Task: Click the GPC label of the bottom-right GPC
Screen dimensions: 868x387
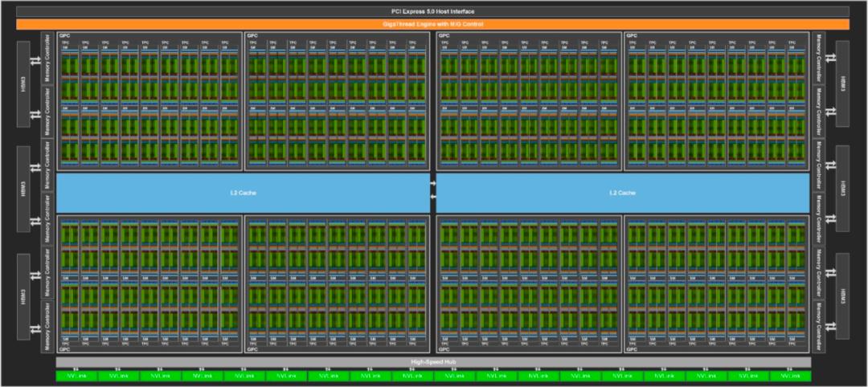Action: click(x=632, y=350)
